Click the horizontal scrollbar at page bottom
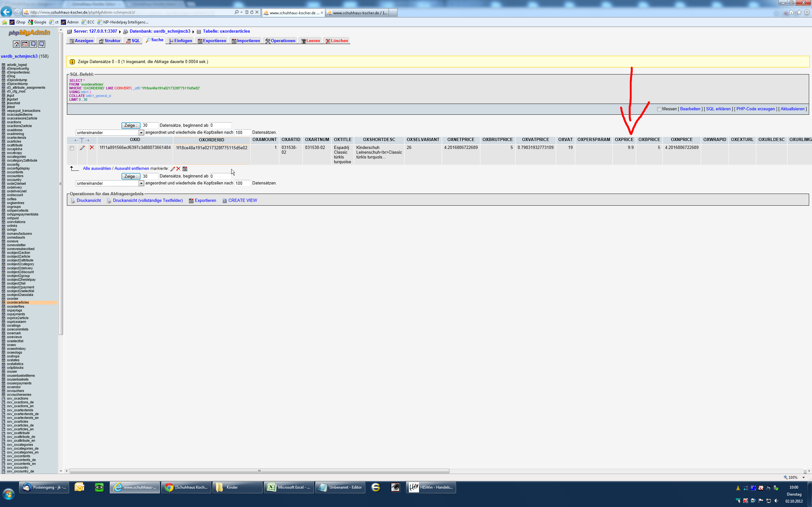This screenshot has height=507, width=812. [259, 471]
